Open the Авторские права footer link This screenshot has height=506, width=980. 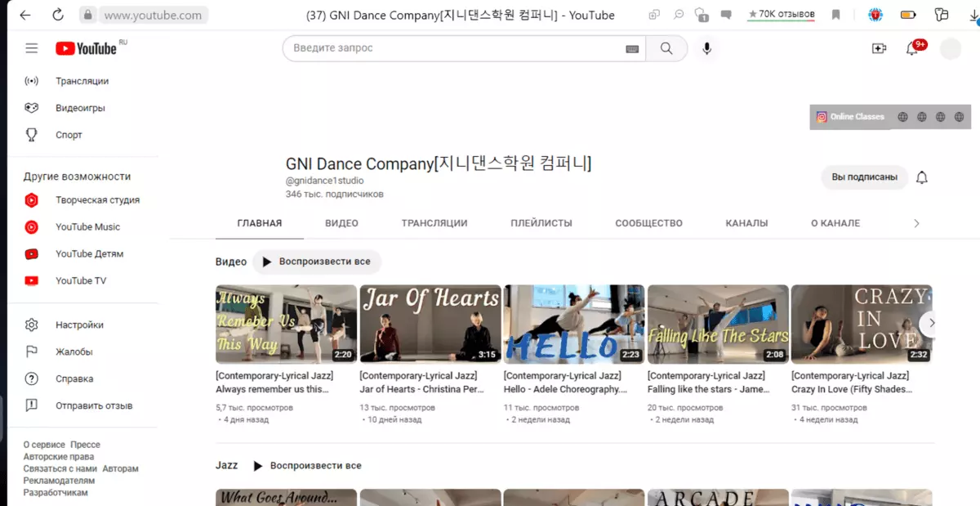click(59, 457)
